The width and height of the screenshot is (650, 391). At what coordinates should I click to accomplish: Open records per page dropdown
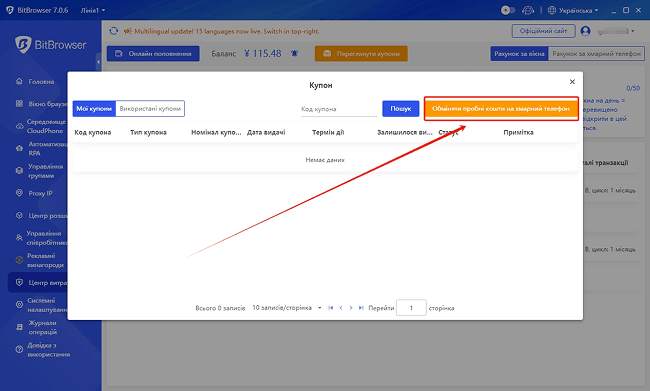click(287, 308)
